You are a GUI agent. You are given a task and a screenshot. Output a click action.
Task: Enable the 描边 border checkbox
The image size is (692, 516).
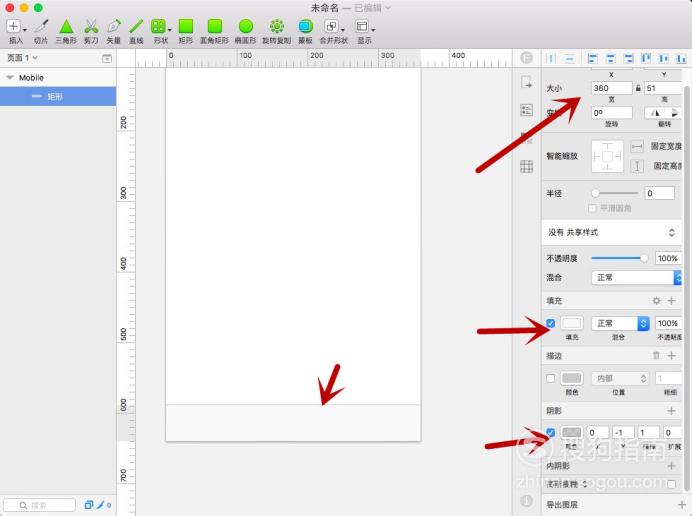550,378
